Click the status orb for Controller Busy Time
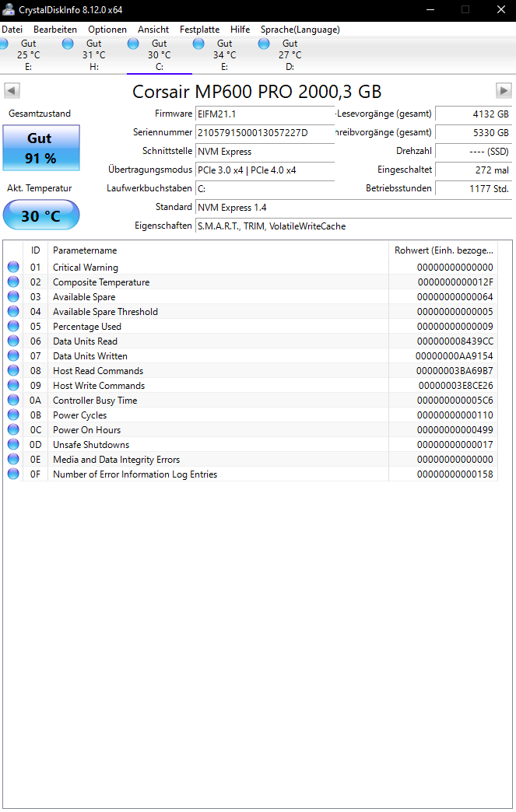The height and width of the screenshot is (812, 516). coord(13,400)
